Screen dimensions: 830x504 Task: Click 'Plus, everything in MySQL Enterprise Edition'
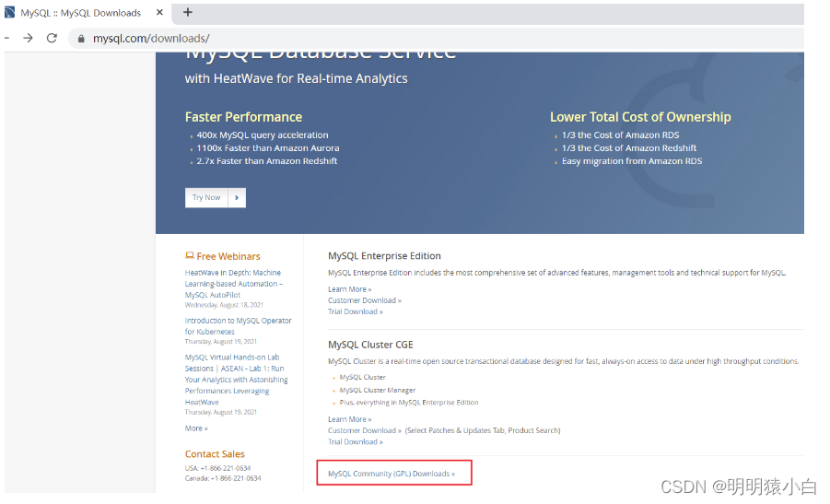[x=409, y=403]
